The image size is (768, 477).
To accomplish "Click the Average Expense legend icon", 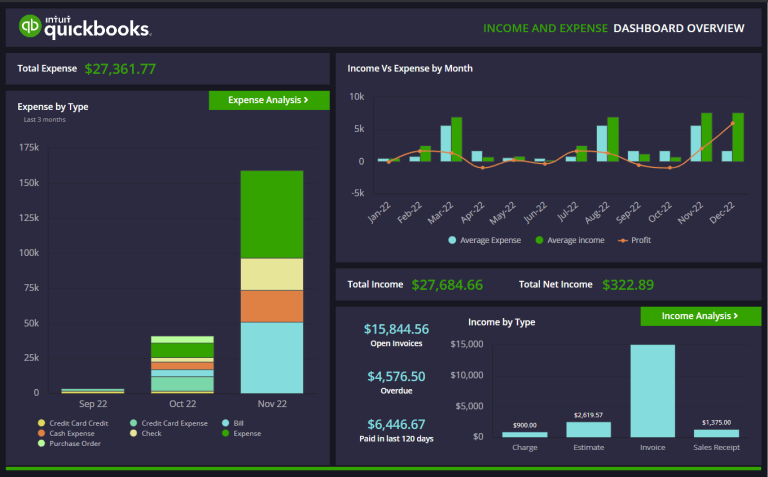I will pos(452,240).
